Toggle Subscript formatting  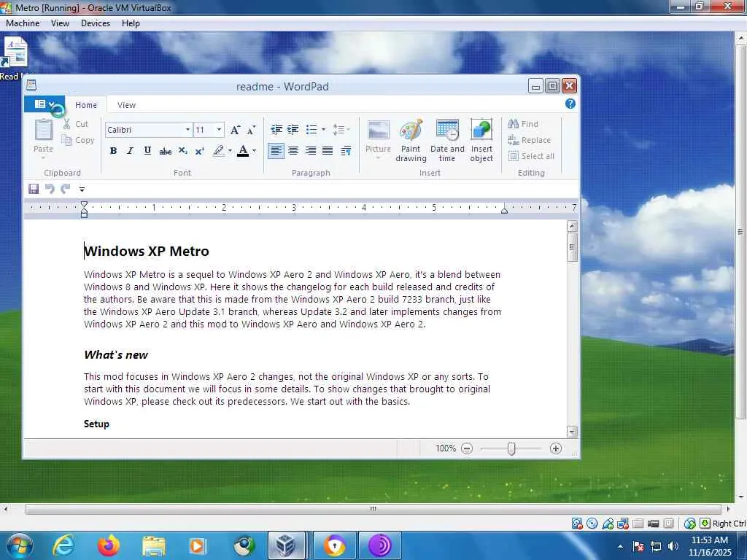[x=183, y=151]
